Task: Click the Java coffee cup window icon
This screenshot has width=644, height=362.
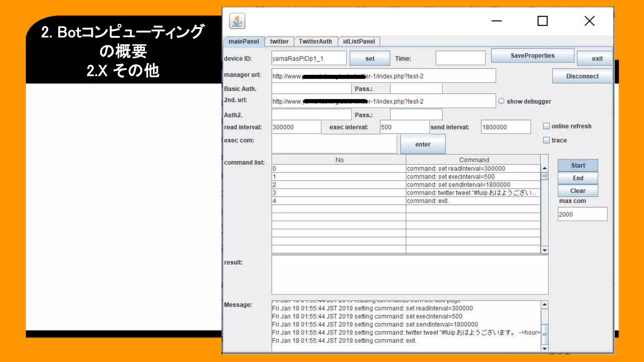Action: point(237,21)
